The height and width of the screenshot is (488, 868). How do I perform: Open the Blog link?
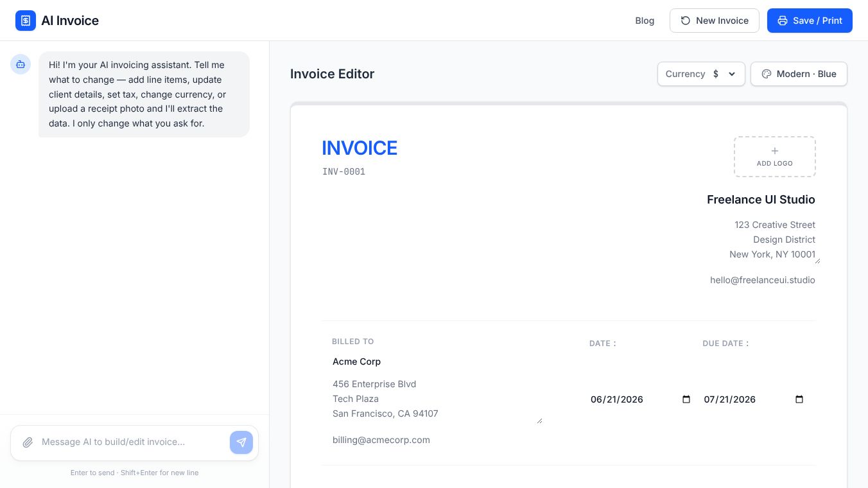click(645, 21)
